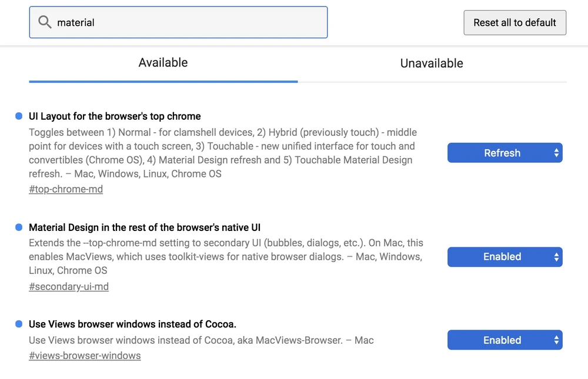The width and height of the screenshot is (588, 379).
Task: Click the description mentioning "aka MacViews-Browser"
Action: [201, 340]
